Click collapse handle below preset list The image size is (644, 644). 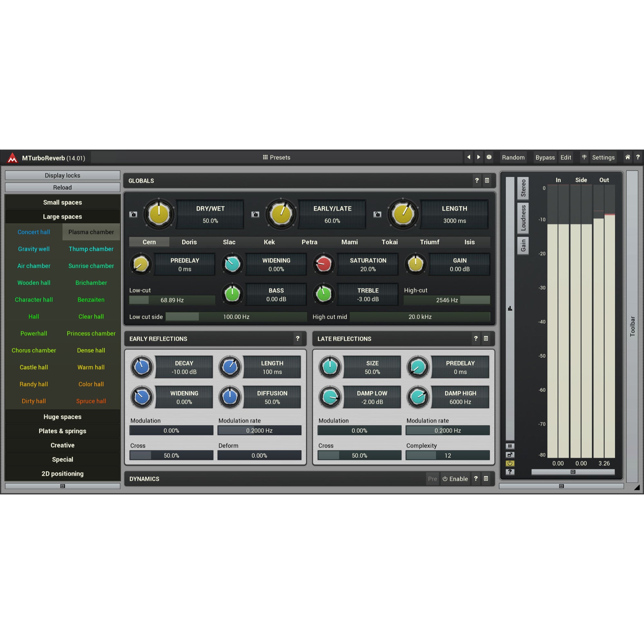[62, 486]
